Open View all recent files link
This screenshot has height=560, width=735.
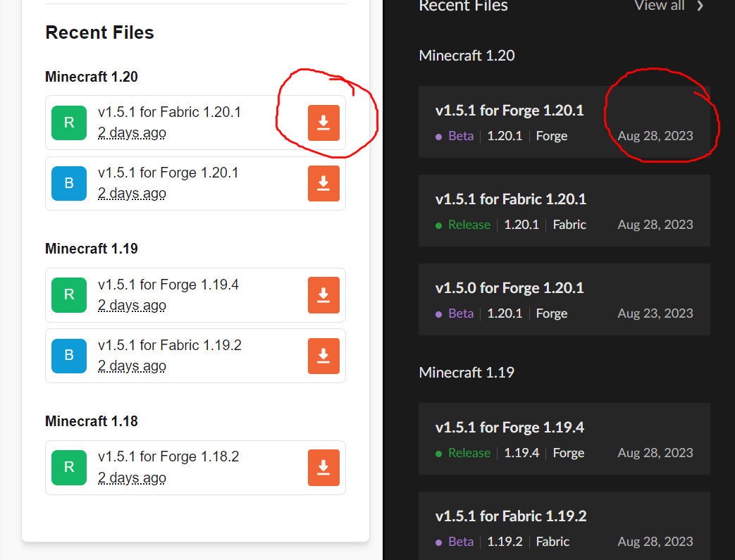coord(659,6)
